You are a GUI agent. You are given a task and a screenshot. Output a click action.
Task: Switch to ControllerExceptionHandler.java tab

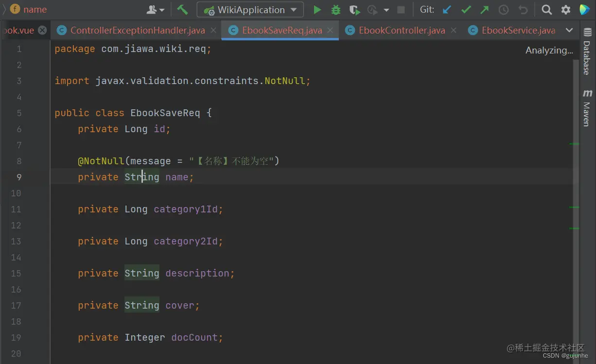pyautogui.click(x=138, y=30)
